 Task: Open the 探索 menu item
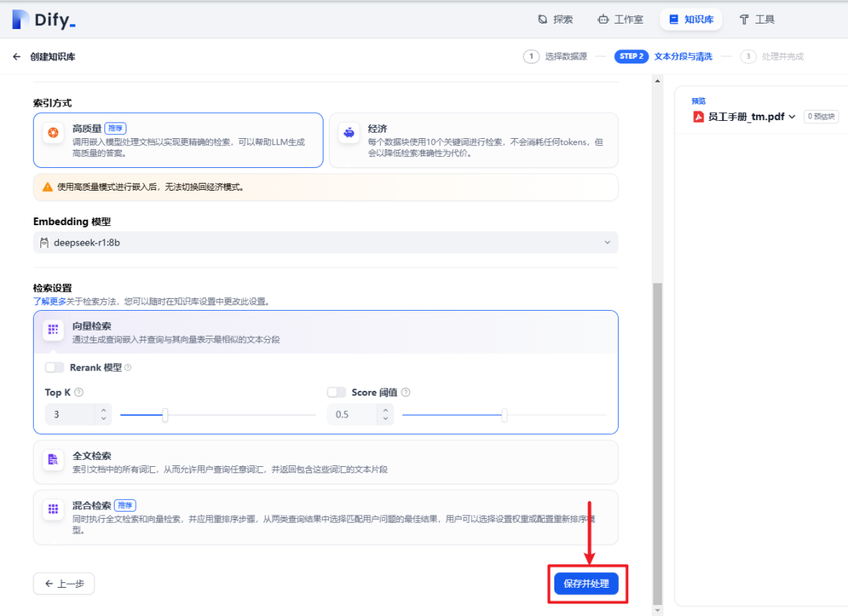click(x=555, y=19)
